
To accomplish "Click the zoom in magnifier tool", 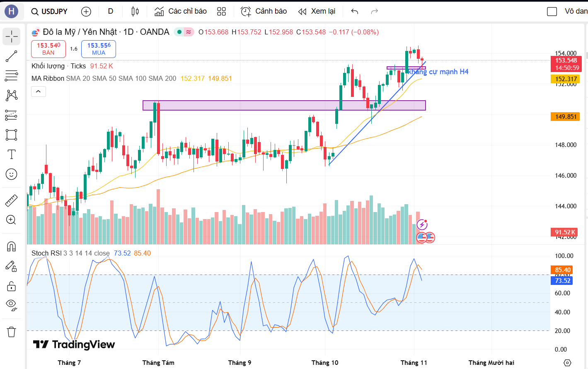I will coord(12,220).
